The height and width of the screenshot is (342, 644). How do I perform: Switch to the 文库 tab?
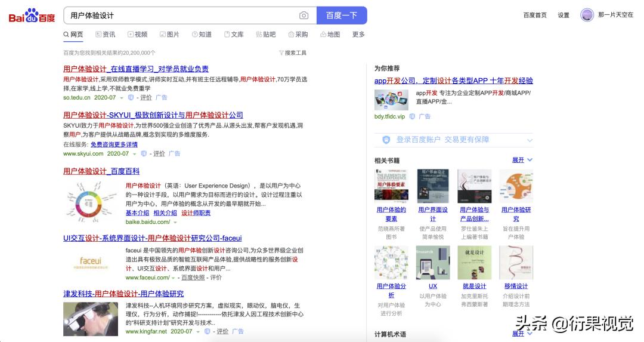(x=234, y=35)
